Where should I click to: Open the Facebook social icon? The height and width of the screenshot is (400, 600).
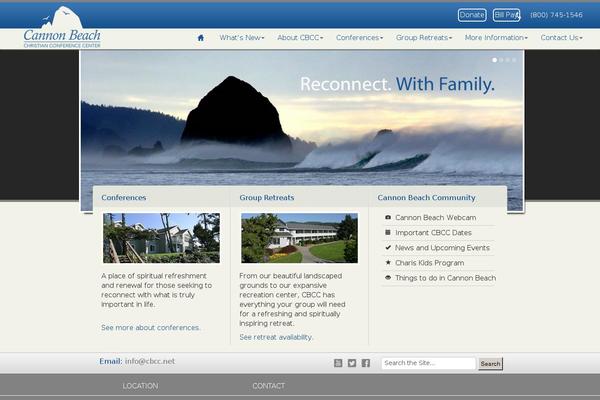point(366,363)
